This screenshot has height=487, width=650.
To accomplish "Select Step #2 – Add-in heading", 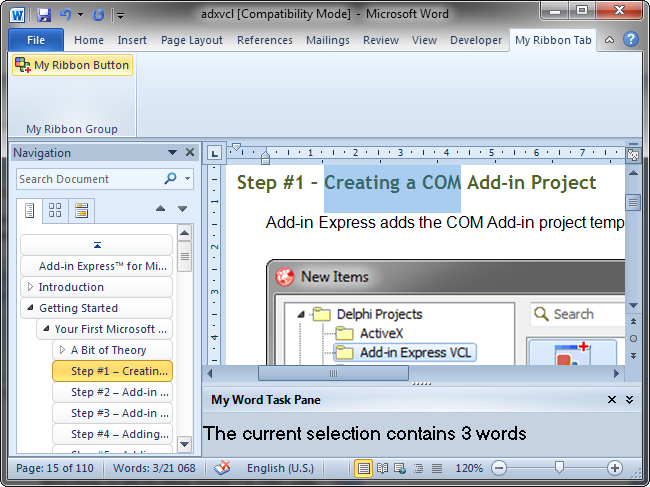I will [112, 392].
